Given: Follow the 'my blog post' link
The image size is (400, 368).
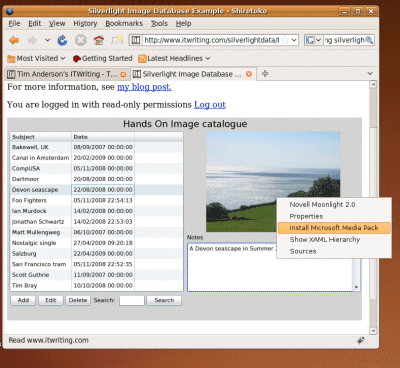Looking at the screenshot, I should [x=144, y=87].
